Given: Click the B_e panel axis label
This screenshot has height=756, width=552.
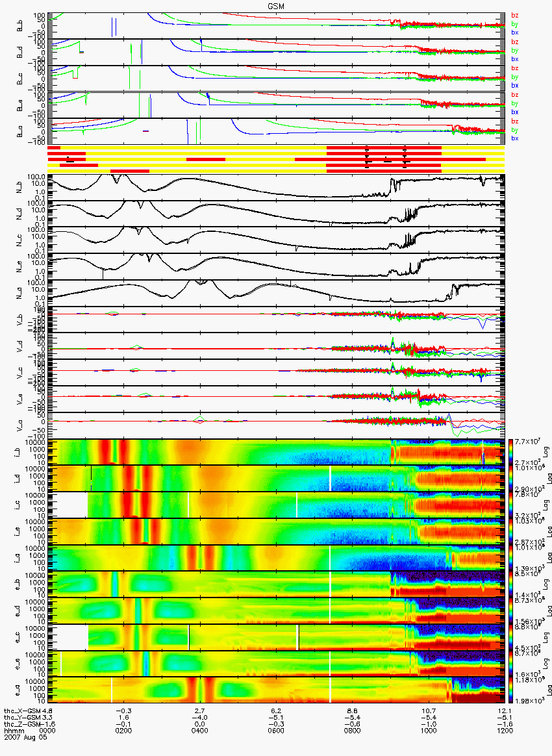Looking at the screenshot, I should click(19, 105).
